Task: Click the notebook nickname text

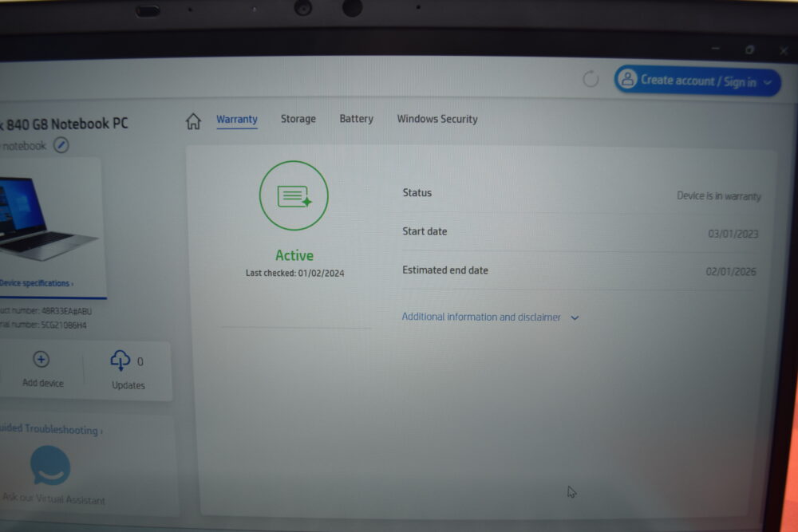Action: coord(24,147)
